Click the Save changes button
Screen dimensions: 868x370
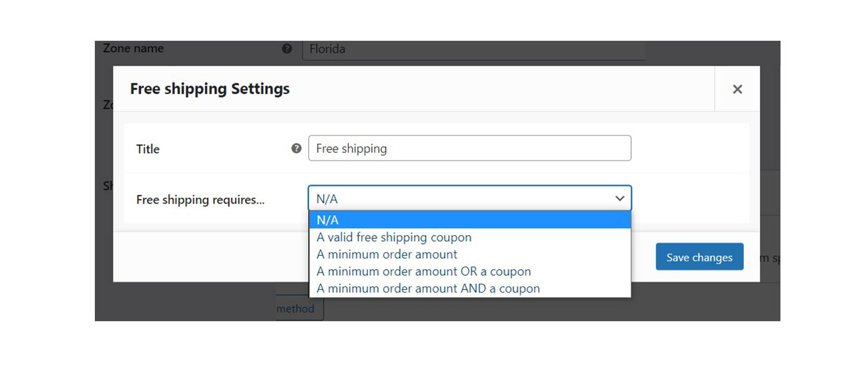click(700, 257)
